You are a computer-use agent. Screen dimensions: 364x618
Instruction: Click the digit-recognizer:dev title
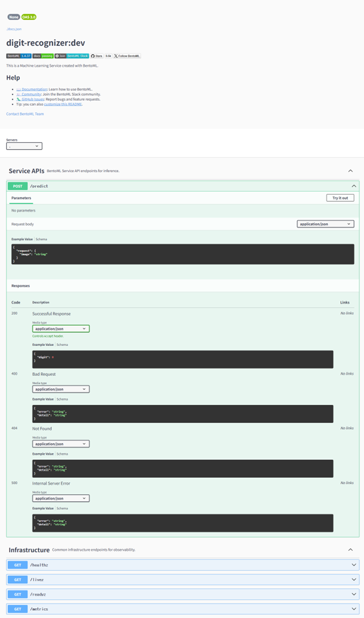click(46, 43)
